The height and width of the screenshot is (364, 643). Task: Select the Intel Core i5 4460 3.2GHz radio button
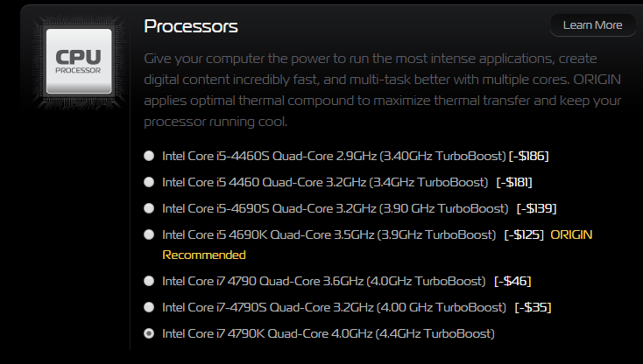coord(149,182)
